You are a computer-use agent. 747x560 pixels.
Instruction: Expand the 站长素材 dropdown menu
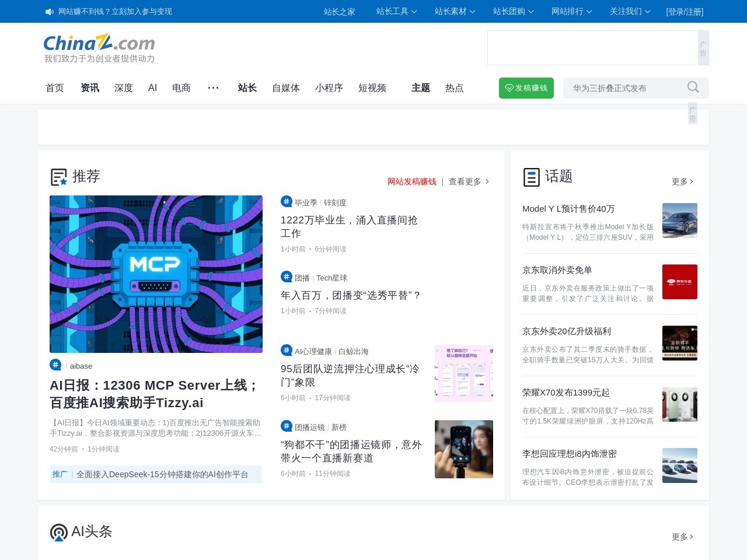click(x=455, y=12)
